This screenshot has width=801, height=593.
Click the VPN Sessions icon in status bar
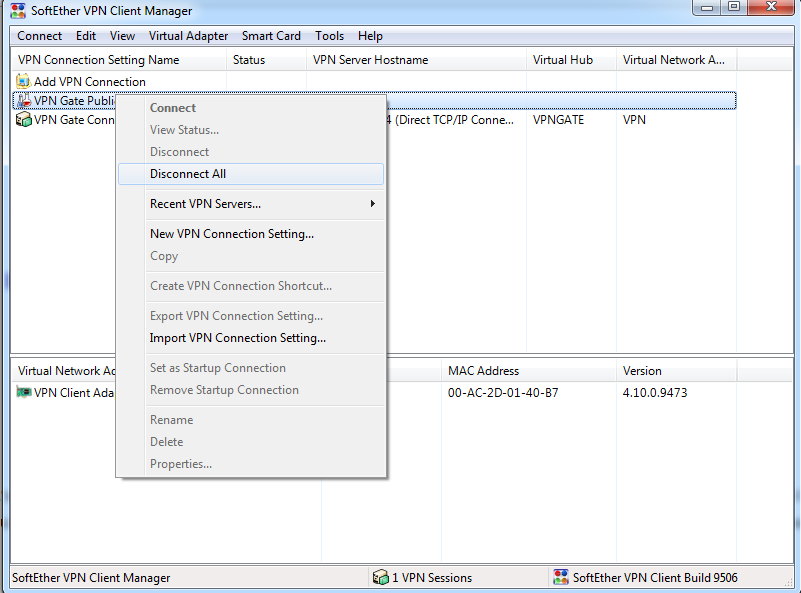tap(381, 577)
